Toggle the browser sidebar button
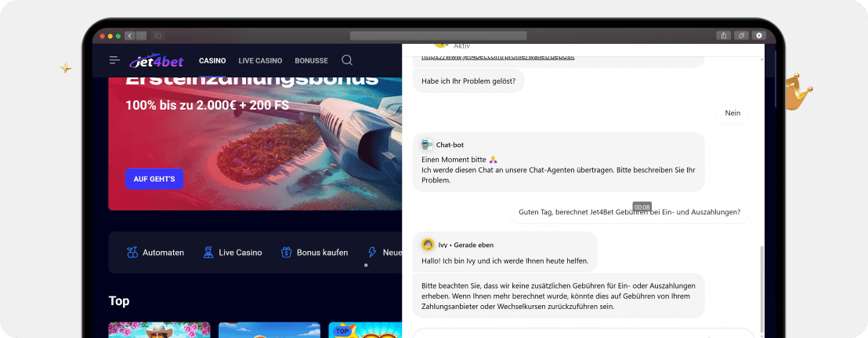Screen dimensions: 868x338 click(x=158, y=35)
